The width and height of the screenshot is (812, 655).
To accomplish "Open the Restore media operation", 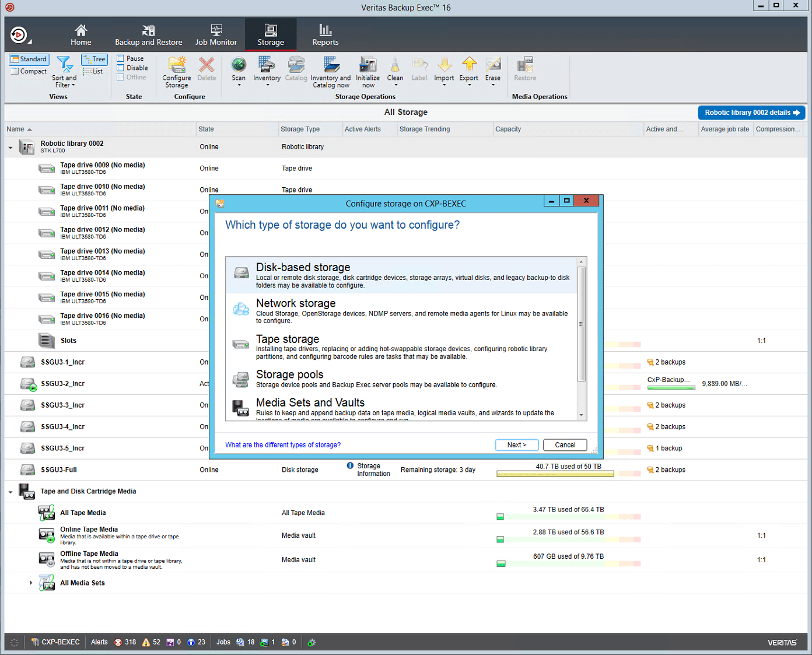I will point(524,70).
